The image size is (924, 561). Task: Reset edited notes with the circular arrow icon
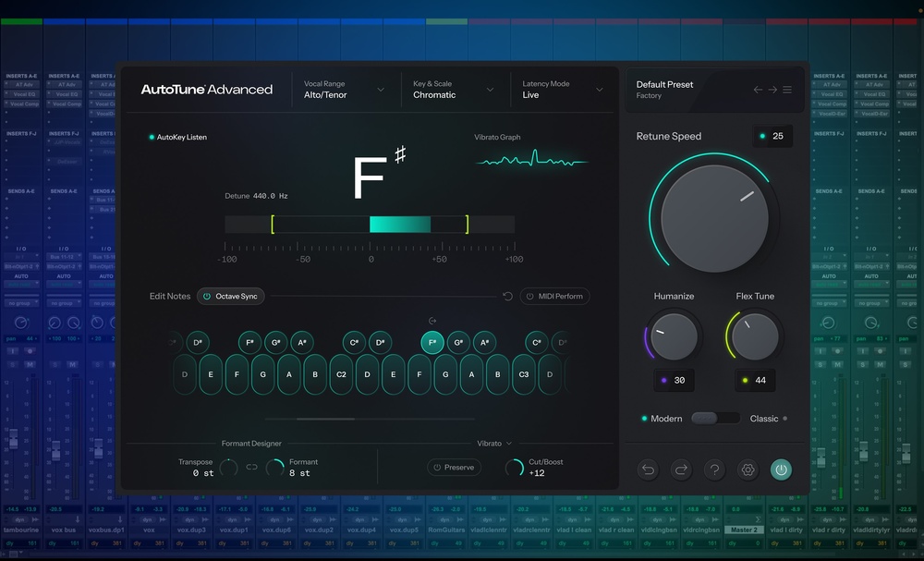[508, 297]
